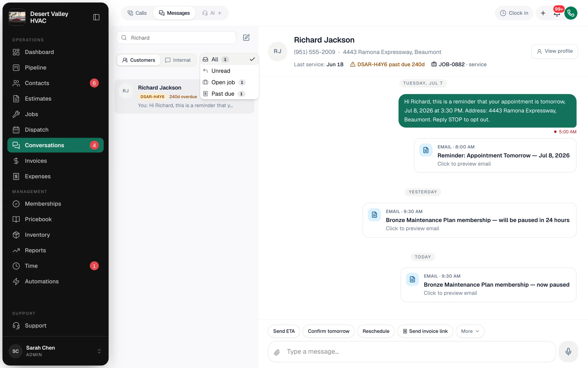Click Reschedule quick reply
Screen dimensions: 588x368
click(376, 331)
